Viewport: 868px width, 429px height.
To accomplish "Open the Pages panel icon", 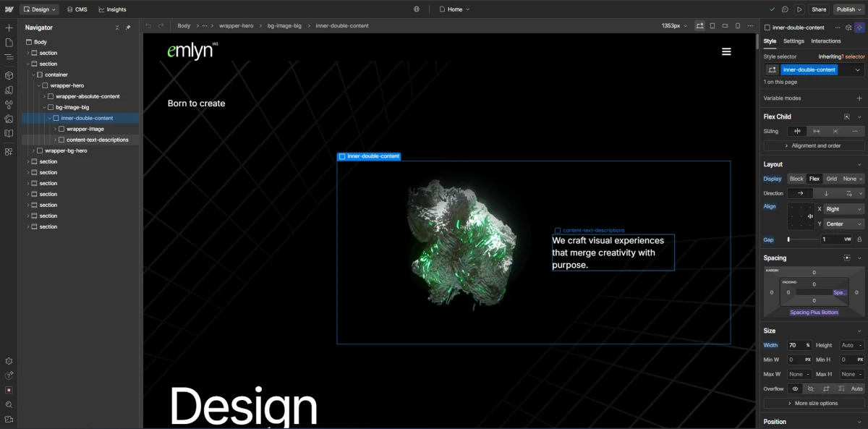I will tap(9, 43).
